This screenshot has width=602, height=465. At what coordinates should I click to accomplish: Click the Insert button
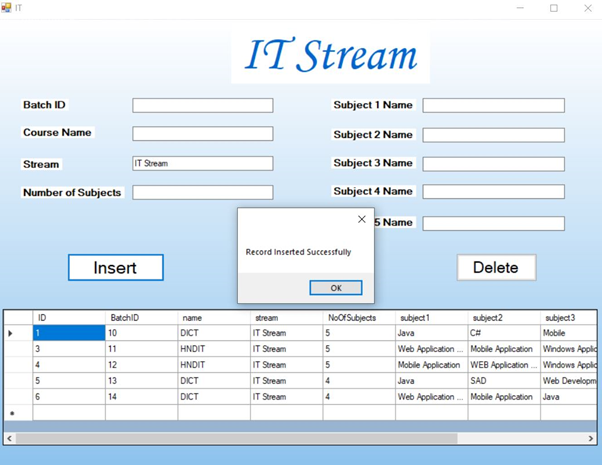116,267
